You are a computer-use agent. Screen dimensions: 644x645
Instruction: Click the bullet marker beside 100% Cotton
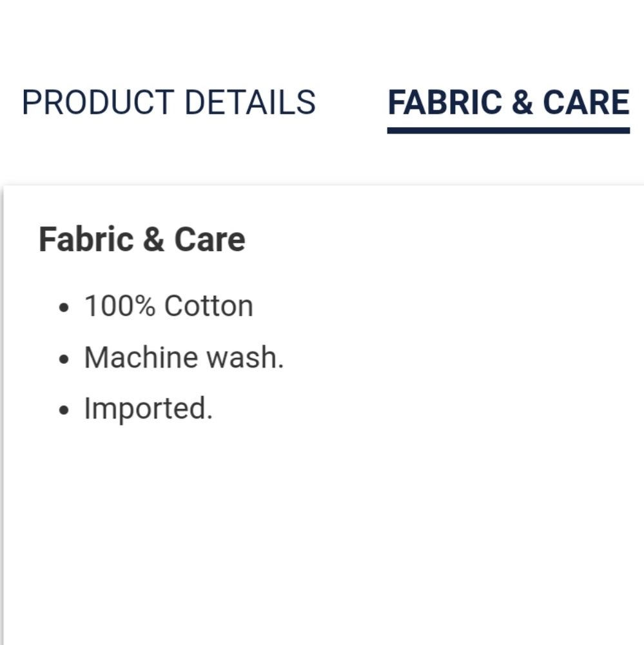pyautogui.click(x=63, y=307)
